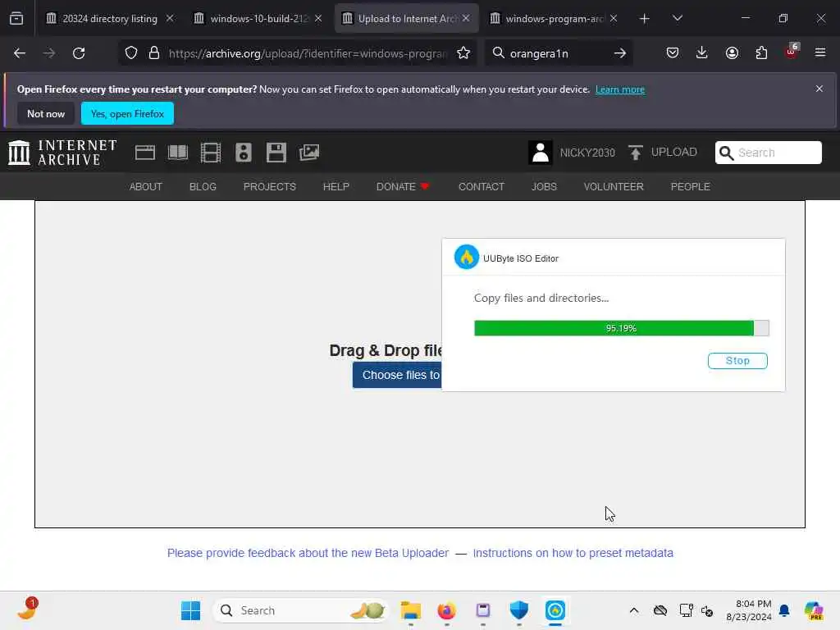
Task: Open the HELP menu item
Action: (336, 187)
